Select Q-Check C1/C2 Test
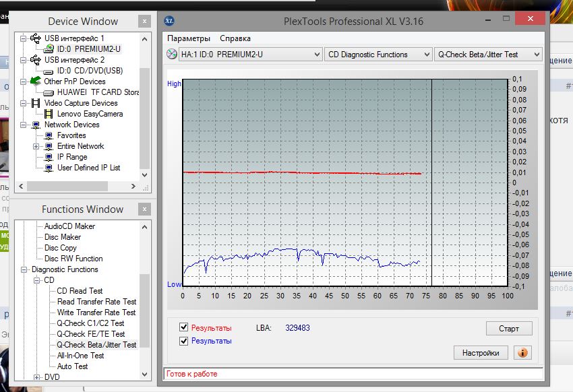573x392 pixels. [x=90, y=323]
